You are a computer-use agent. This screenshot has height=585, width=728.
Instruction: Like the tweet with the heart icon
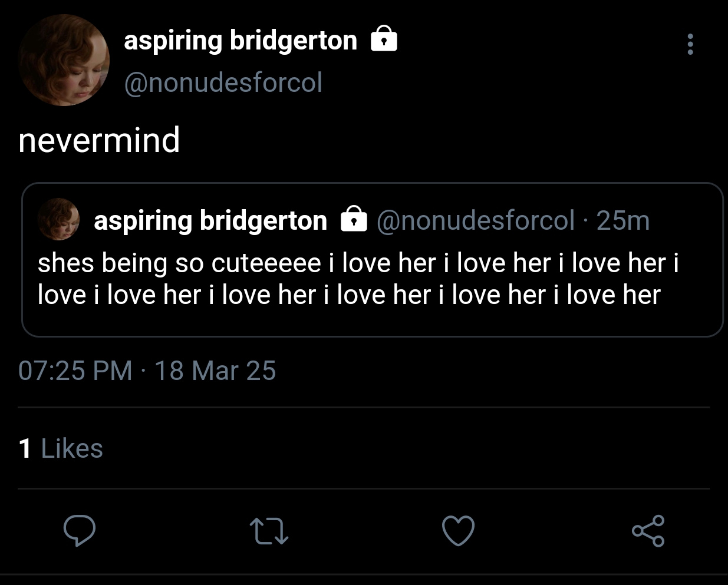pos(458,530)
